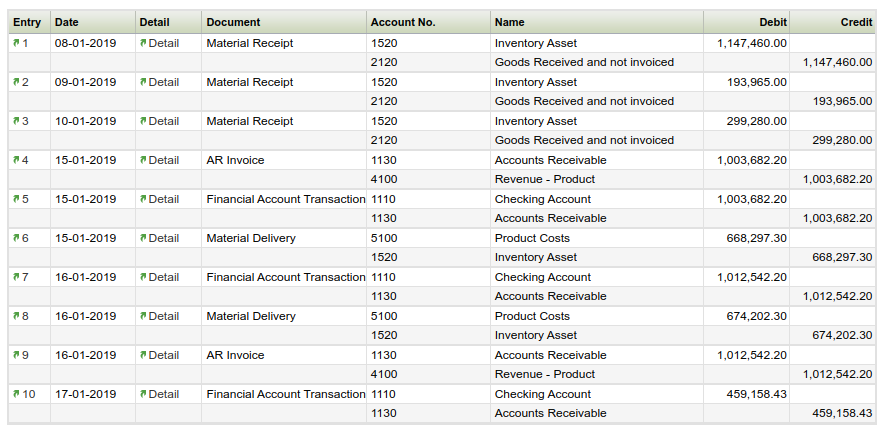Click Detail arrow icon for entry 9
Image resolution: width=884 pixels, height=433 pixels.
pos(143,355)
